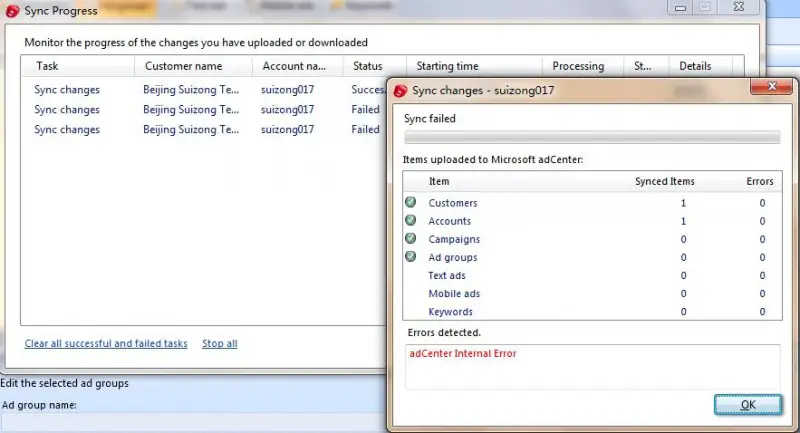Click the Synced Items column header

[x=664, y=181]
